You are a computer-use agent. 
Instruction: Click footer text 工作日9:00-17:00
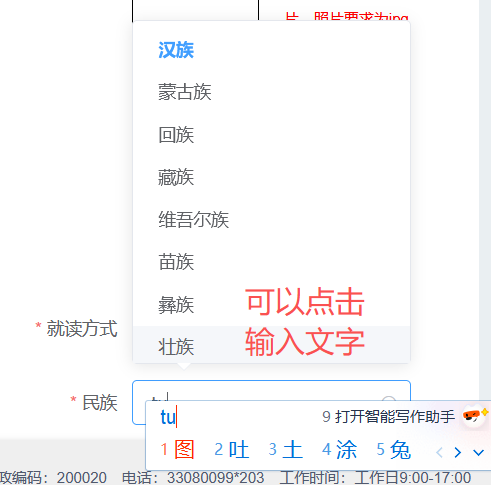tap(413, 477)
